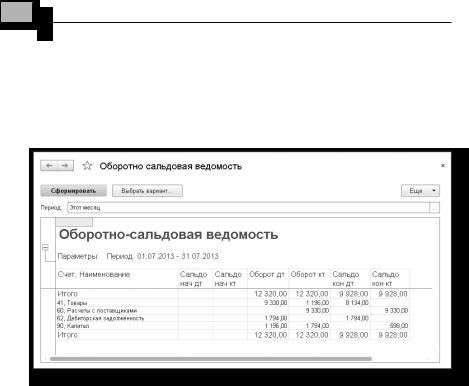The width and height of the screenshot is (469, 386).
Task: Click the bottom Итого row label
Action: [67, 335]
